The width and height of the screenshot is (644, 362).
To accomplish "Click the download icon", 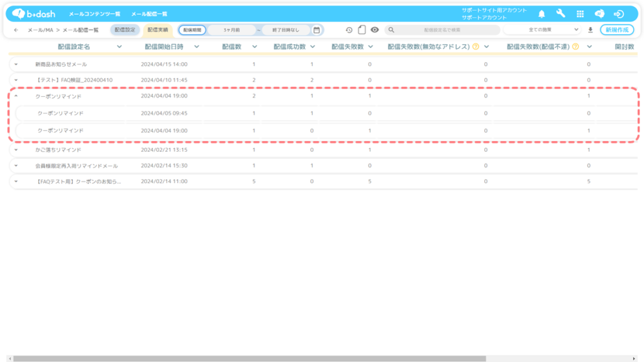I will pyautogui.click(x=590, y=30).
